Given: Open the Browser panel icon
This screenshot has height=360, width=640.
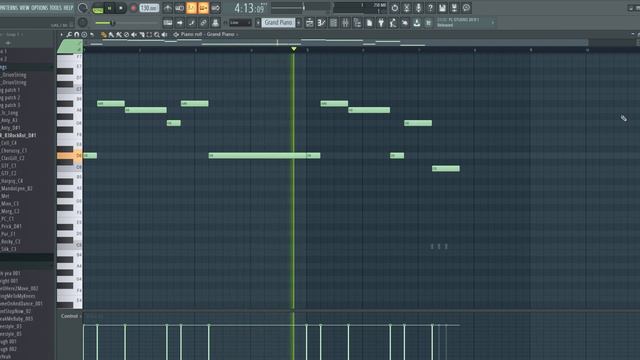Looking at the screenshot, I should click(x=357, y=22).
